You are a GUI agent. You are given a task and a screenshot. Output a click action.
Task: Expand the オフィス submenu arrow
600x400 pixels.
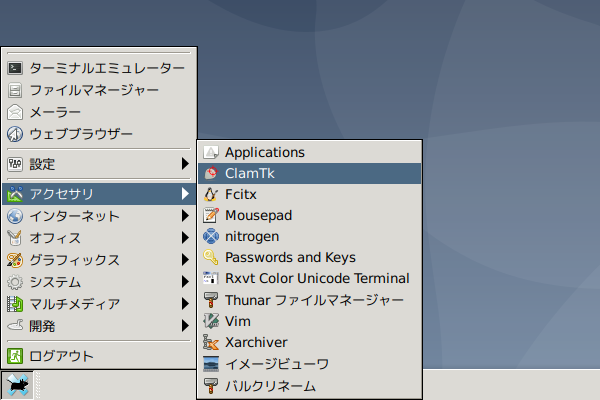click(185, 238)
